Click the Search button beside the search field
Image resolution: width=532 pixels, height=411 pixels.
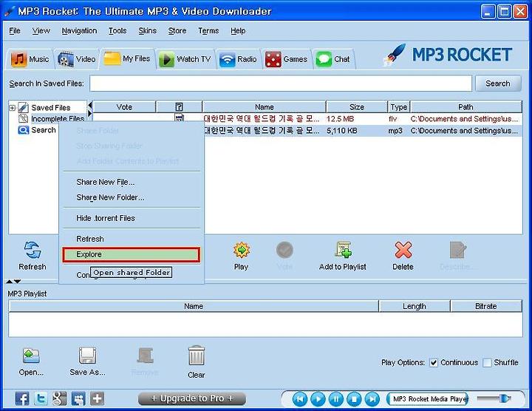[x=498, y=84]
